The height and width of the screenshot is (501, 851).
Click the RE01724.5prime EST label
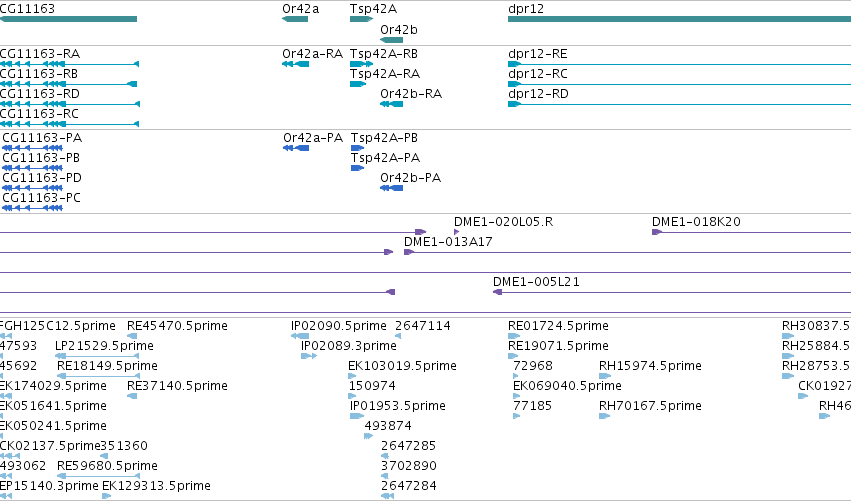tap(558, 326)
